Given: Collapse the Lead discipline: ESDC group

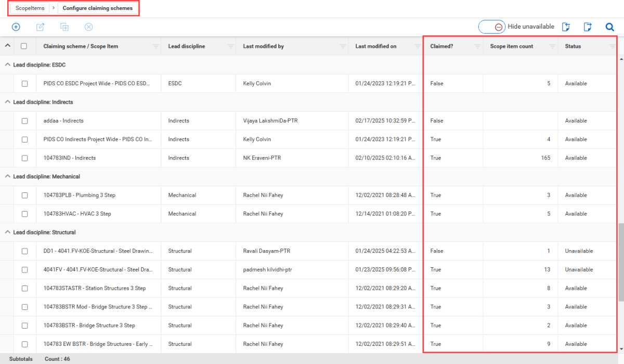Looking at the screenshot, I should (x=7, y=65).
